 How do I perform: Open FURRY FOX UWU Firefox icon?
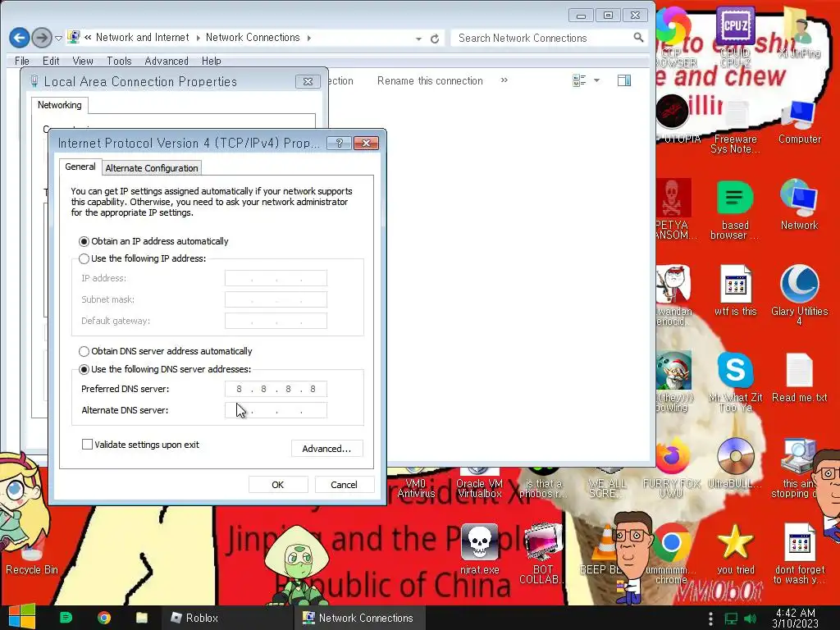[671, 468]
